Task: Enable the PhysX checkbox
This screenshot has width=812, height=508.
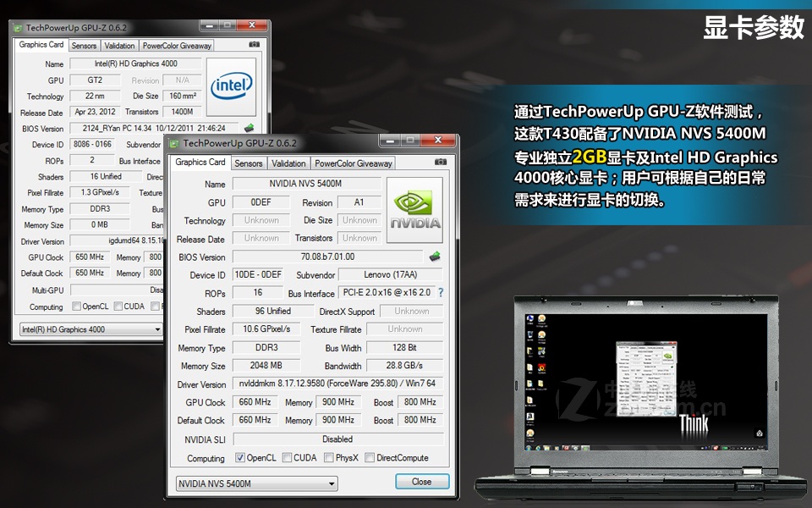Action: point(329,458)
